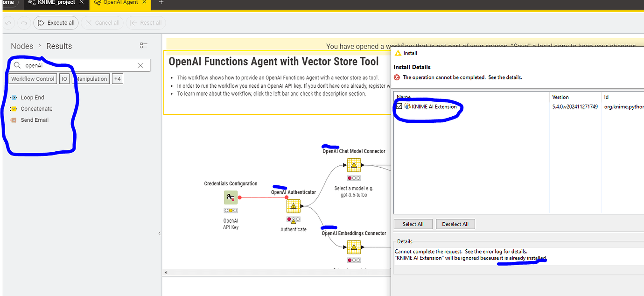The image size is (644, 296).
Task: Click the yellow 'You have opened a workflow' banner
Action: 405,44
